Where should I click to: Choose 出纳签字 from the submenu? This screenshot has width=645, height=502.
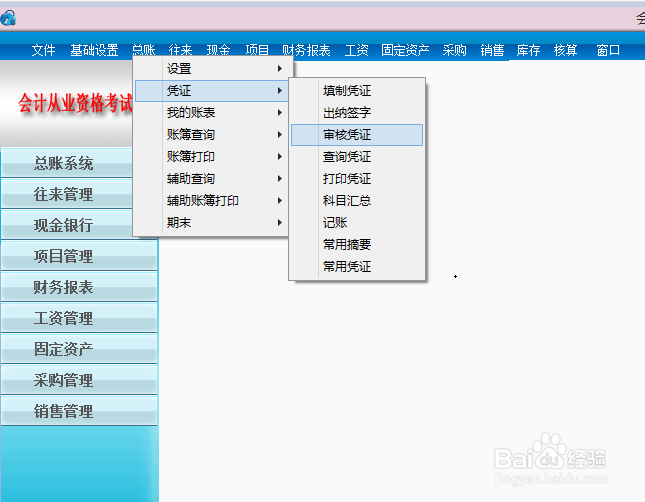pos(357,112)
